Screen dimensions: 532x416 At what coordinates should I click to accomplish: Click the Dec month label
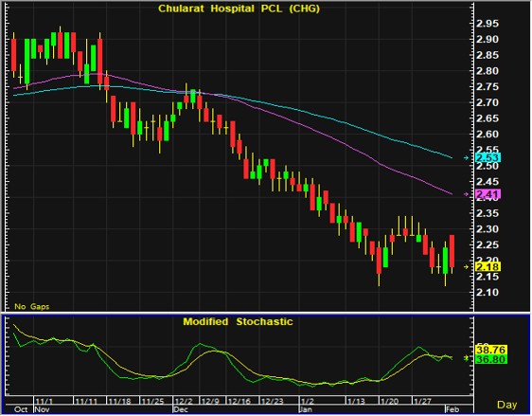point(181,409)
